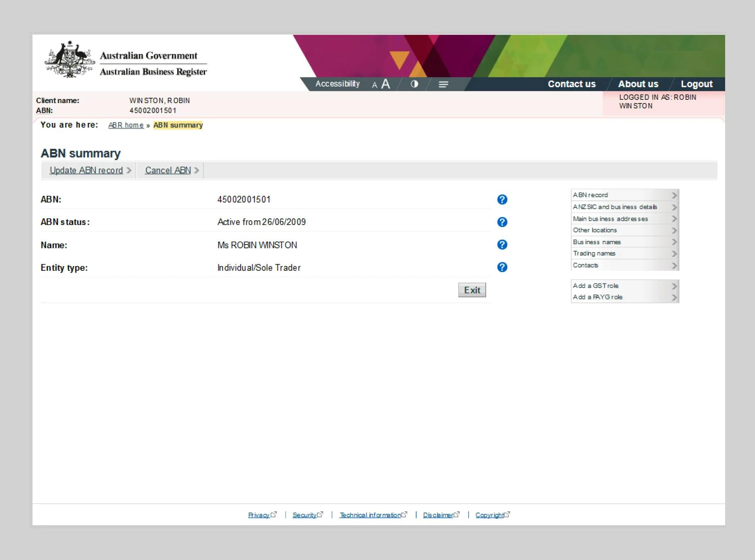Open Update ABN record
Viewport: 755px width, 560px height.
tap(86, 170)
